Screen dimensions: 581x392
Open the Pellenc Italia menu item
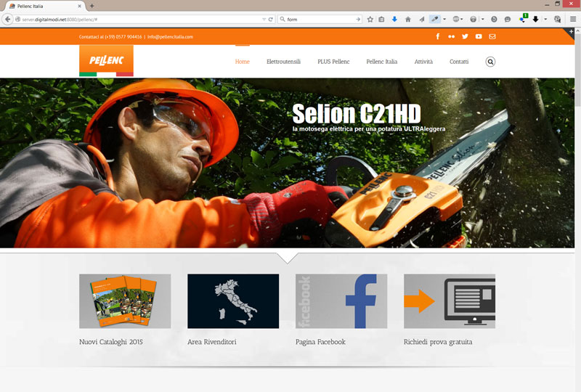382,62
